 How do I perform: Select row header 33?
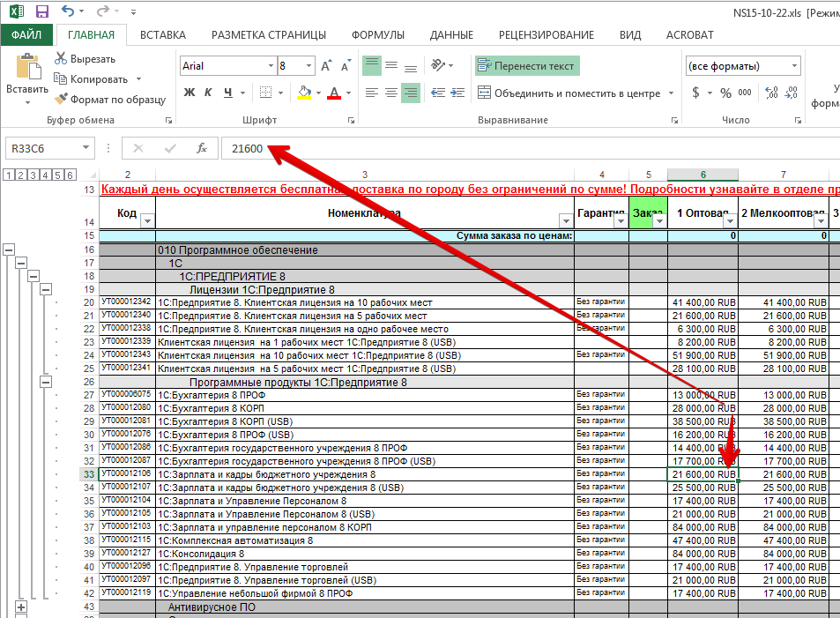[88, 474]
